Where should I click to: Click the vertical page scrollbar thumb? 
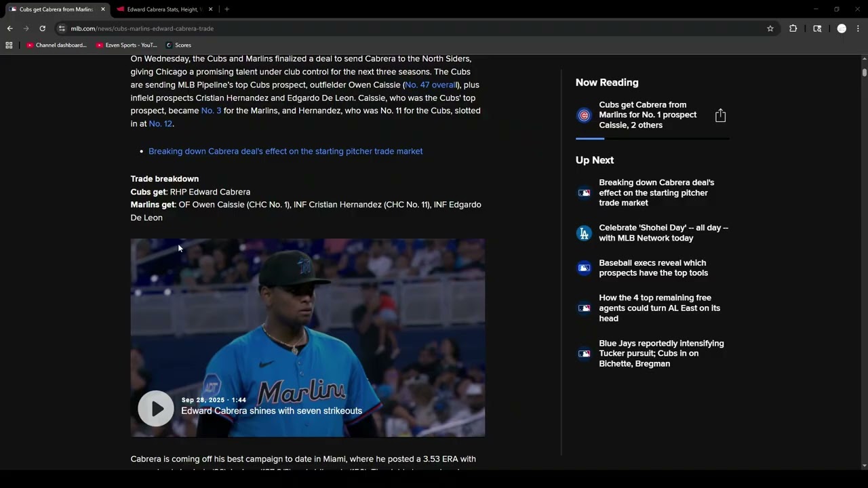[865, 71]
